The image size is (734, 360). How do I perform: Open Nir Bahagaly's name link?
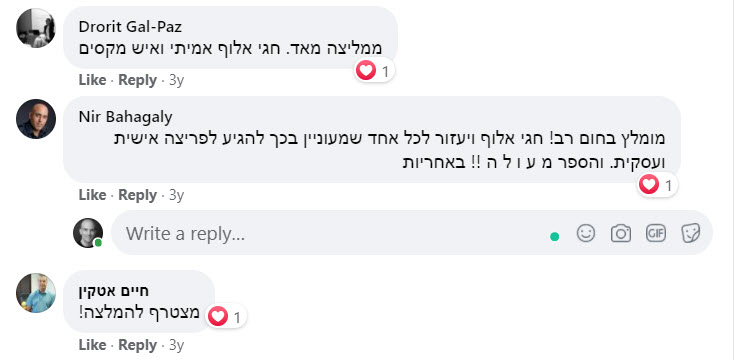[125, 117]
